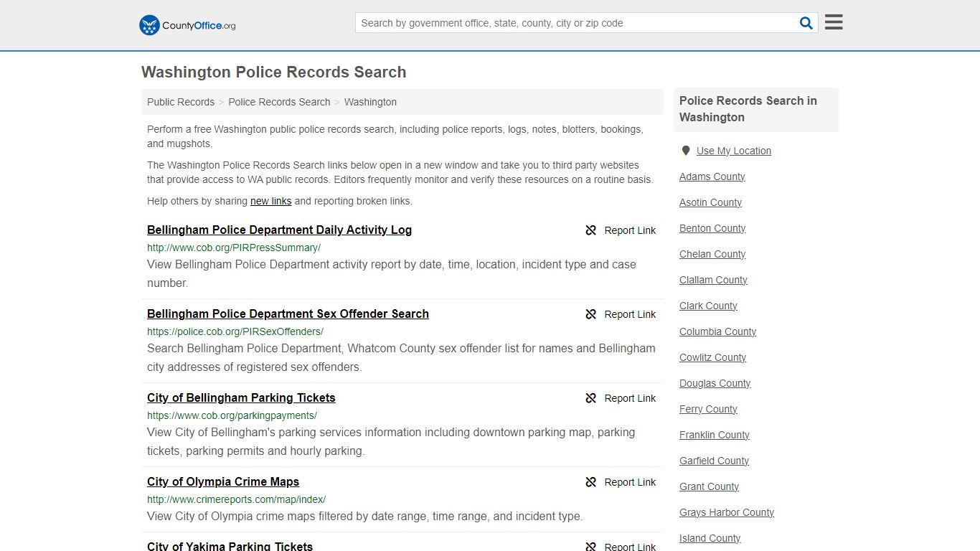This screenshot has width=980, height=551.
Task: Select Grant County
Action: coord(709,486)
